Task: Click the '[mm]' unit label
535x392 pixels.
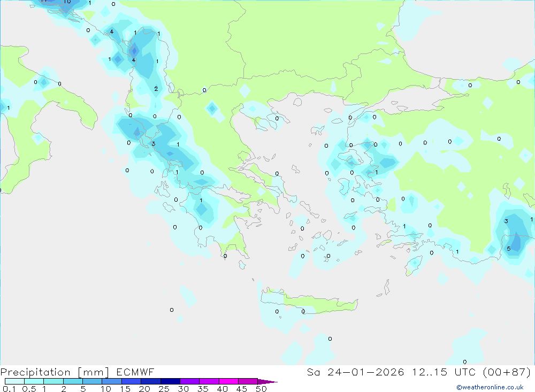Action: [93, 372]
